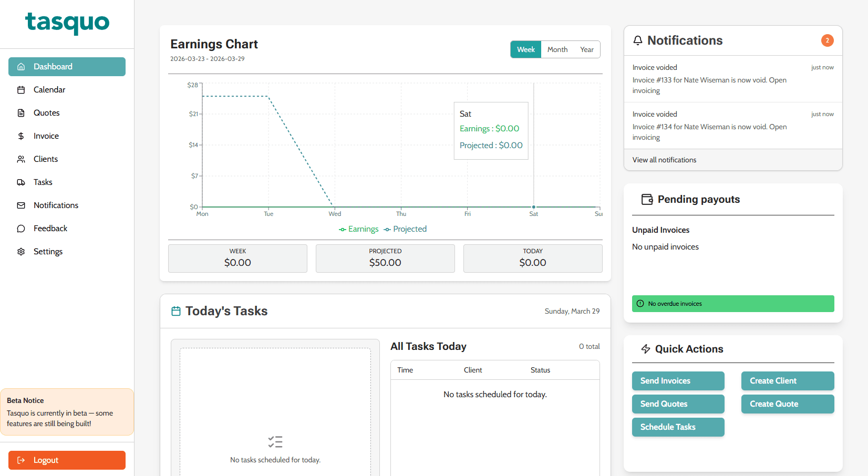The width and height of the screenshot is (868, 476).
Task: Switch the earnings chart to Month view
Action: click(x=557, y=49)
